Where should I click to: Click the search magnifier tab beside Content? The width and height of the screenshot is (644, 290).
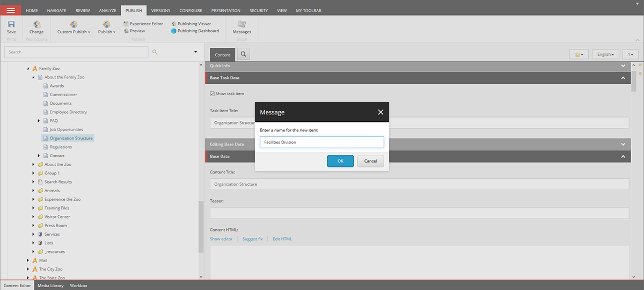(243, 54)
